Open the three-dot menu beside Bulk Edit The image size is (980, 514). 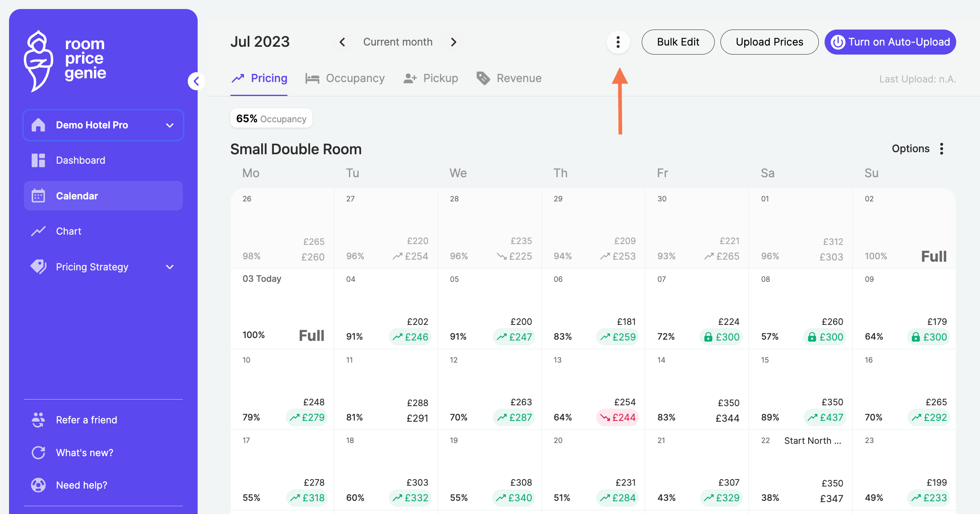(x=618, y=42)
